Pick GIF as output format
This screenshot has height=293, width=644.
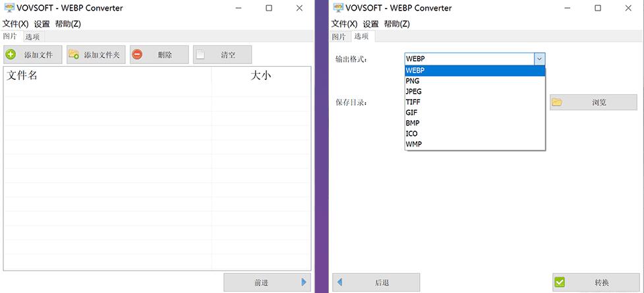click(x=475, y=112)
